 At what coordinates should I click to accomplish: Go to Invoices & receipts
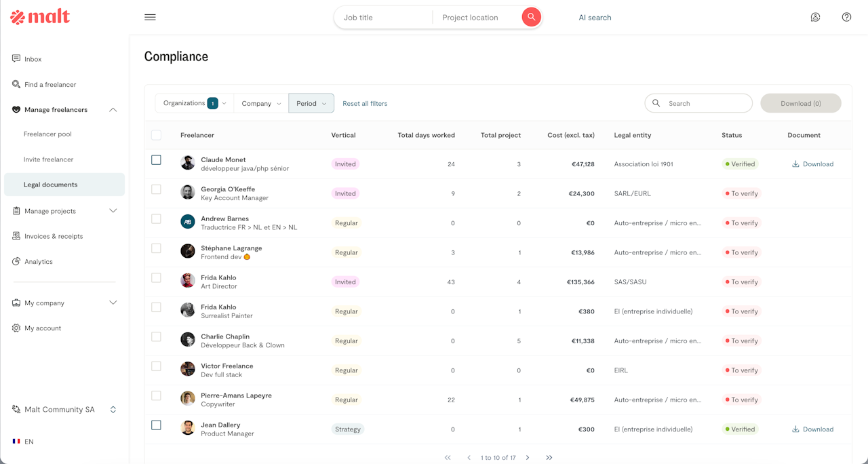click(x=54, y=236)
